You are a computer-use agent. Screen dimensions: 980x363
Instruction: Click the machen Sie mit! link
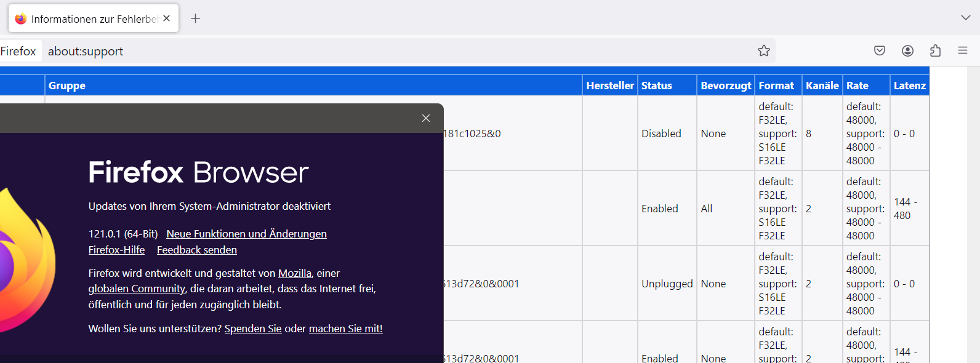[345, 329]
